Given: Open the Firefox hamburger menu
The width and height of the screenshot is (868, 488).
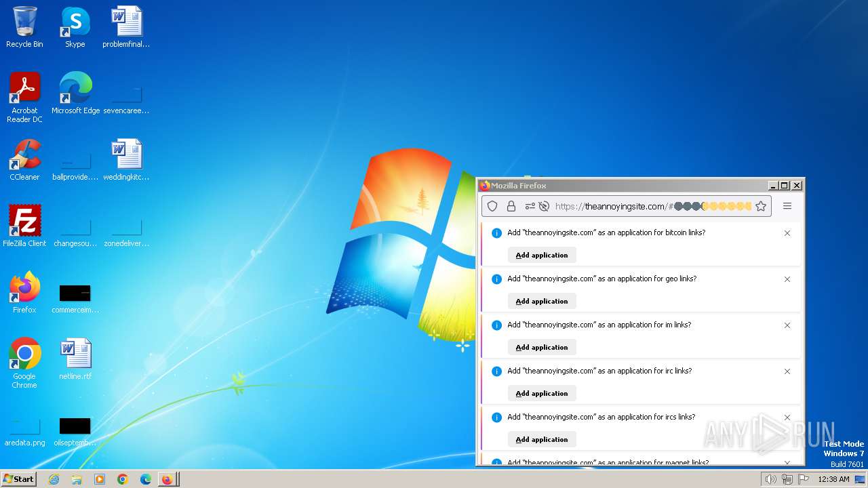Looking at the screenshot, I should click(787, 206).
